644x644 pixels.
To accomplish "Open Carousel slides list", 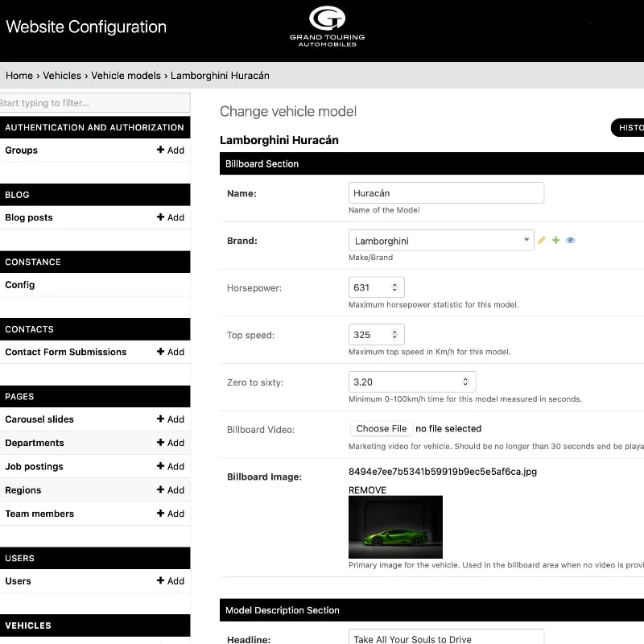I will [39, 419].
